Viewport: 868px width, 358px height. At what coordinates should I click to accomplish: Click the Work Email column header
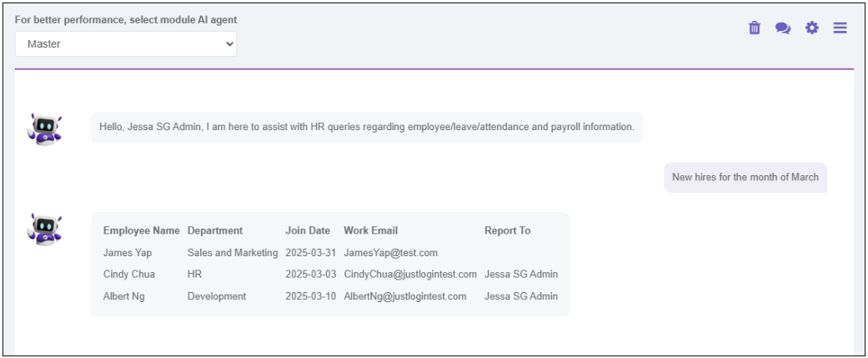pos(370,230)
